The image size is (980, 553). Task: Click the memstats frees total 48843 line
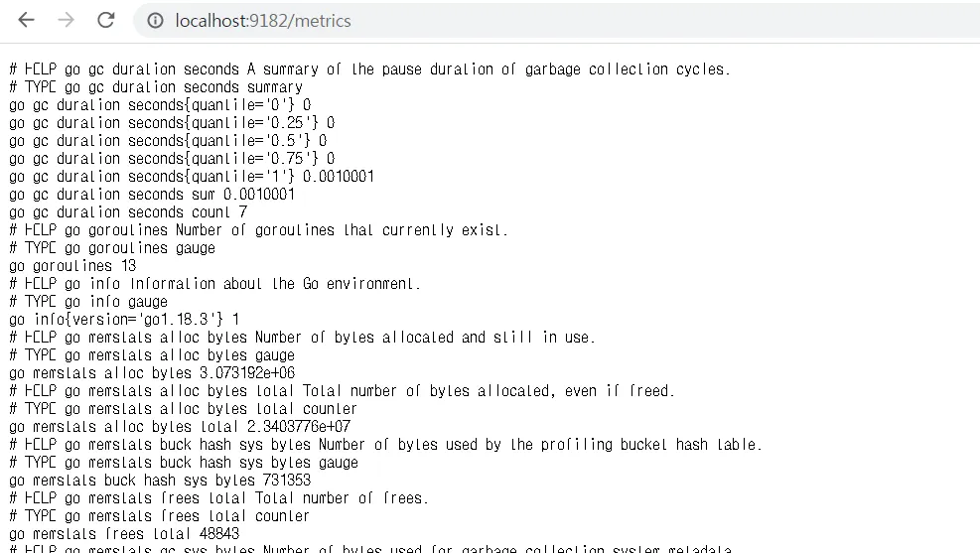click(x=124, y=534)
